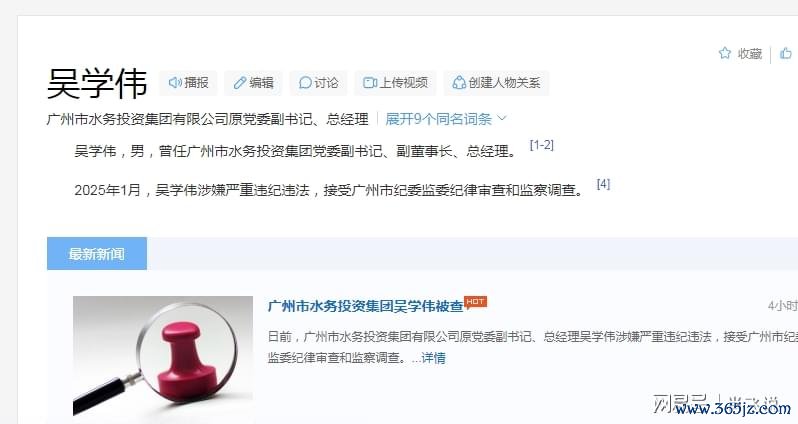
Task: Click the 播报 speaker icon
Action: tap(175, 82)
